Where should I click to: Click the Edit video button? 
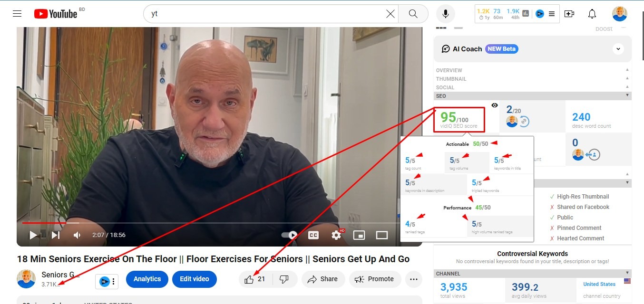(x=195, y=279)
